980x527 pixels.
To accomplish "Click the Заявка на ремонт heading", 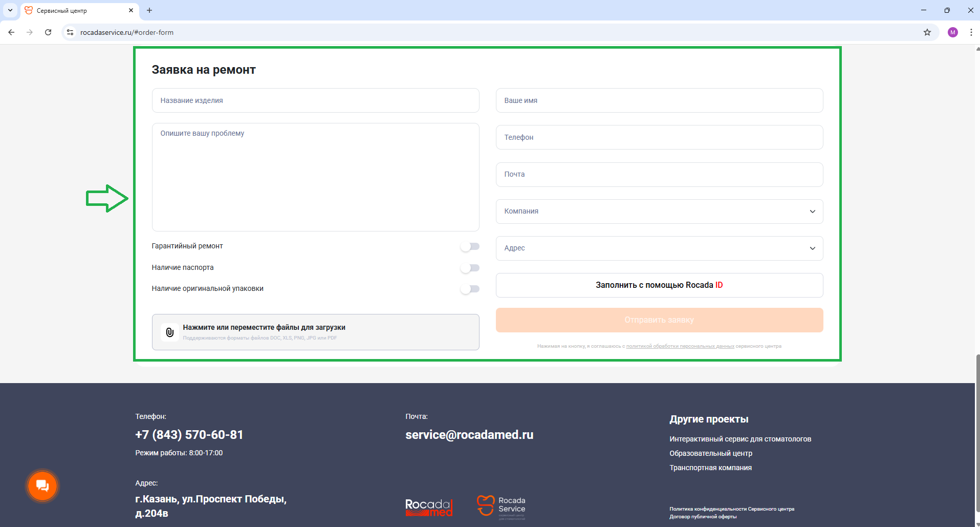I will pos(204,70).
